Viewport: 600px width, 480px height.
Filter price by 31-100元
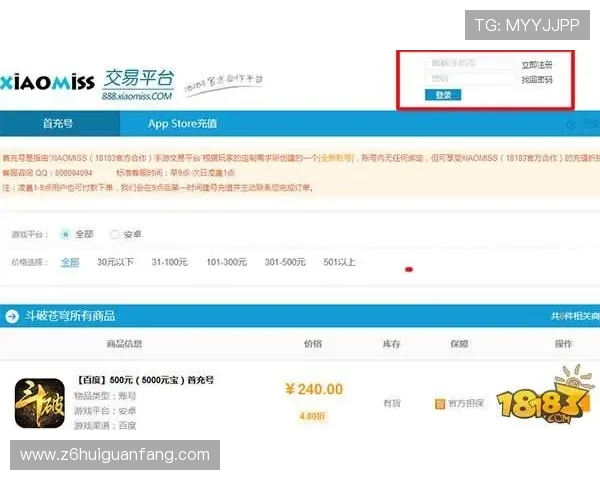click(170, 262)
